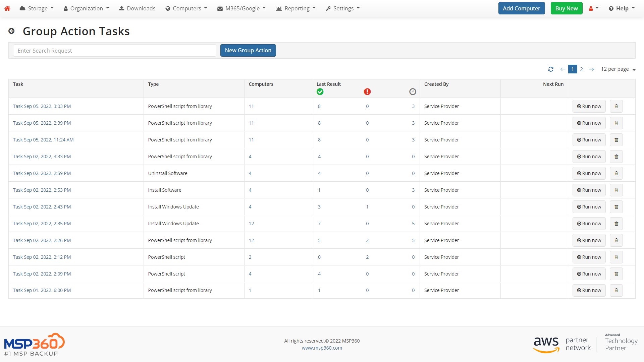Click error count 2 for 2:12 PM task
Image resolution: width=644 pixels, height=362 pixels.
tap(367, 257)
